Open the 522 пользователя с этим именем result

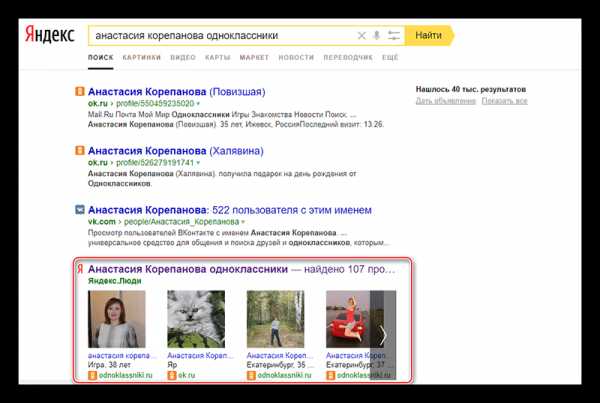tap(230, 210)
